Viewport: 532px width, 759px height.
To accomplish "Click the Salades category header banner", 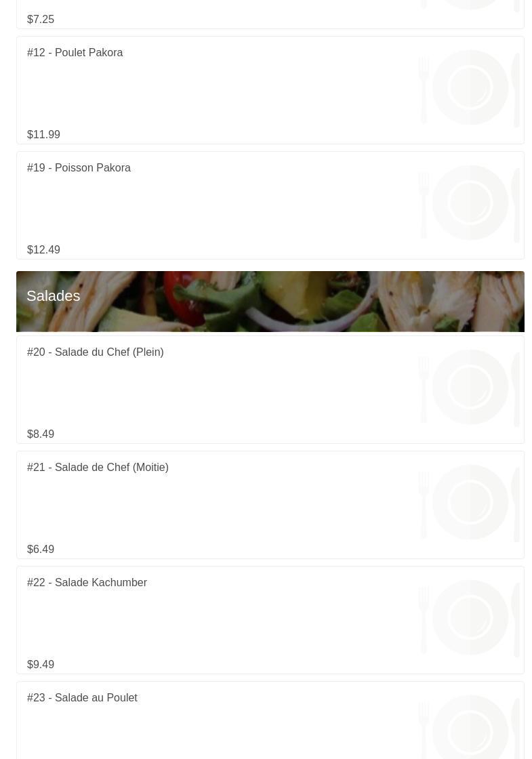I will 270,302.
